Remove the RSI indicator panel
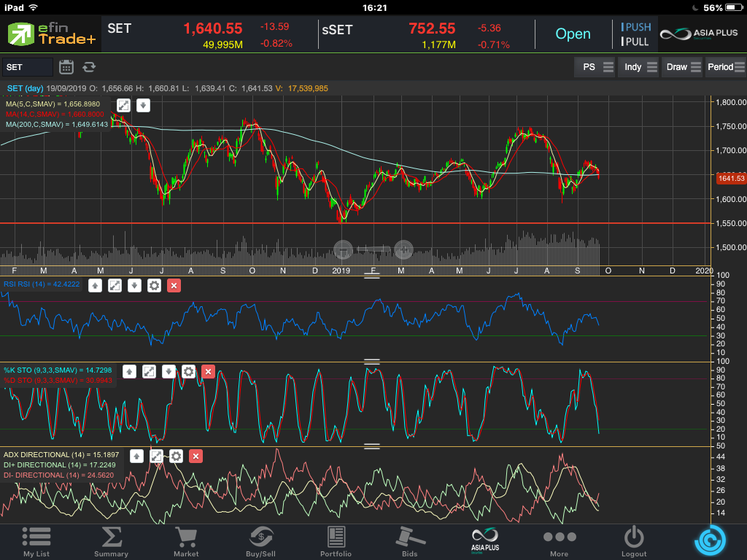Viewport: 747px width, 560px height. tap(174, 285)
